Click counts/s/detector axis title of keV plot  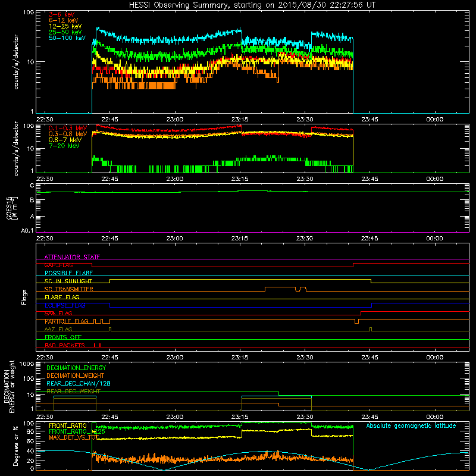[16, 62]
